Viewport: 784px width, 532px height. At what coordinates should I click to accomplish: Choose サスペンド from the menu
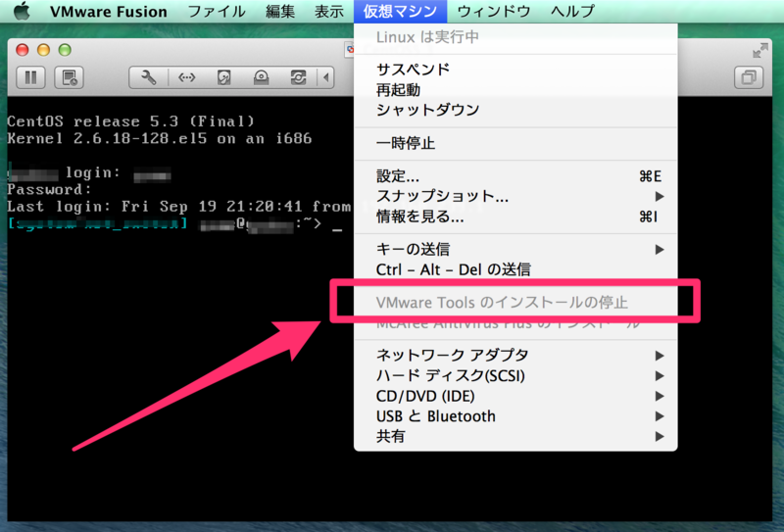[515, 69]
